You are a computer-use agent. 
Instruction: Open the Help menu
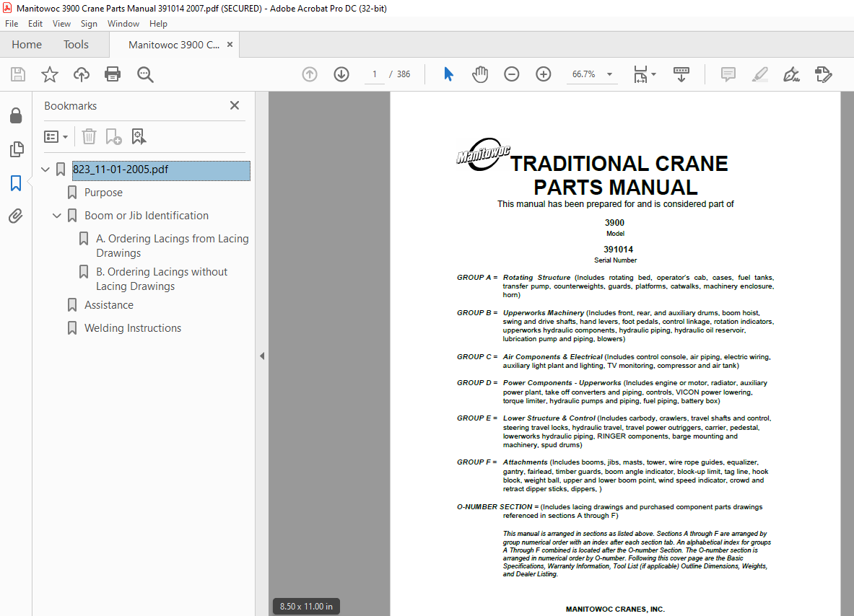159,23
